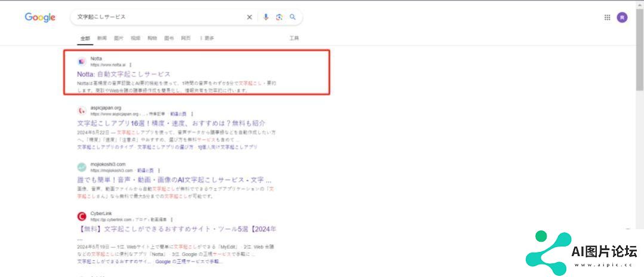The width and height of the screenshot is (644, 277).
Task: Click the mojiokoshi3.com site name text
Action: coord(108,164)
